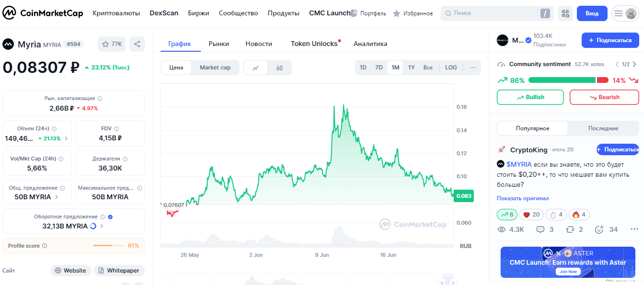The image size is (644, 285).
Task: Switch chart to Market cap view
Action: click(215, 68)
